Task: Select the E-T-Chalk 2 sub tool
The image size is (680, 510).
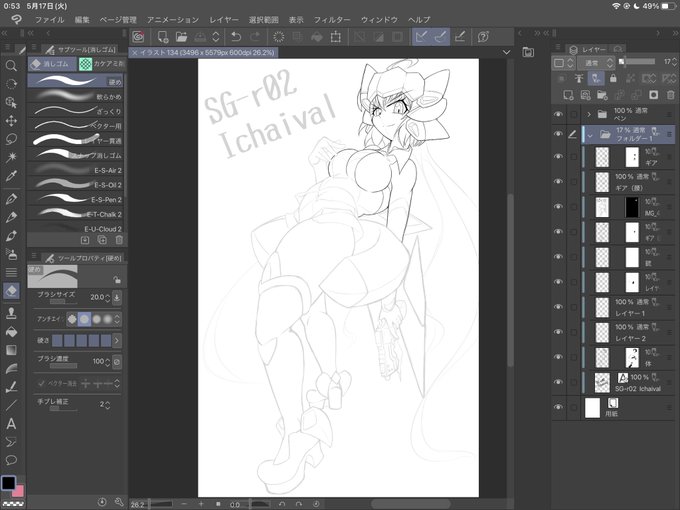Action: pos(76,214)
